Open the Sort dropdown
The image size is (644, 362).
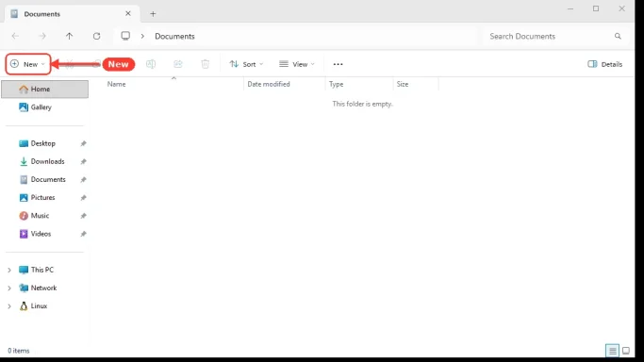click(x=246, y=64)
